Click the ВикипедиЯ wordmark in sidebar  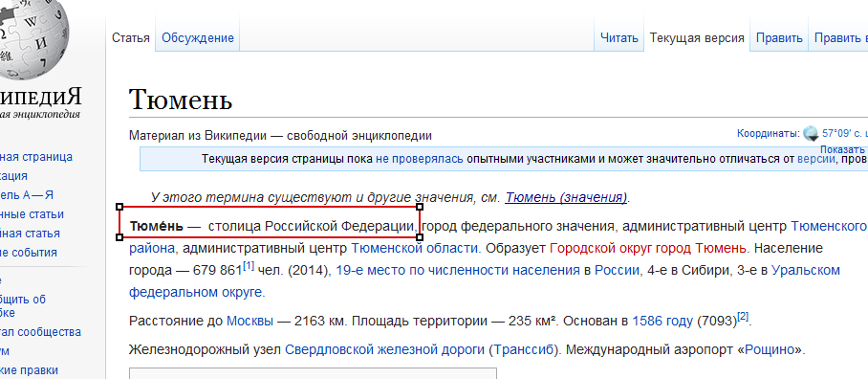41,97
